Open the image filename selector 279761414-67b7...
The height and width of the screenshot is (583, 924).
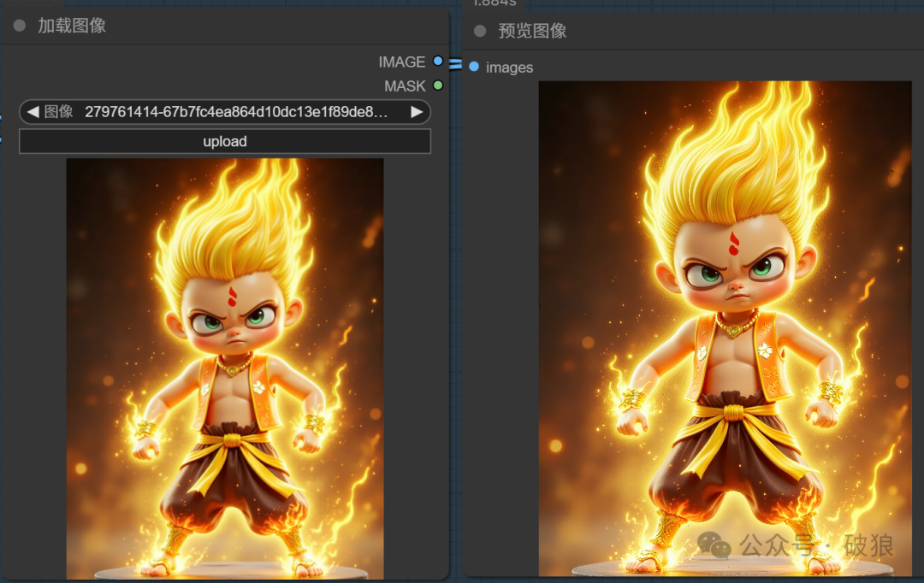pyautogui.click(x=224, y=112)
